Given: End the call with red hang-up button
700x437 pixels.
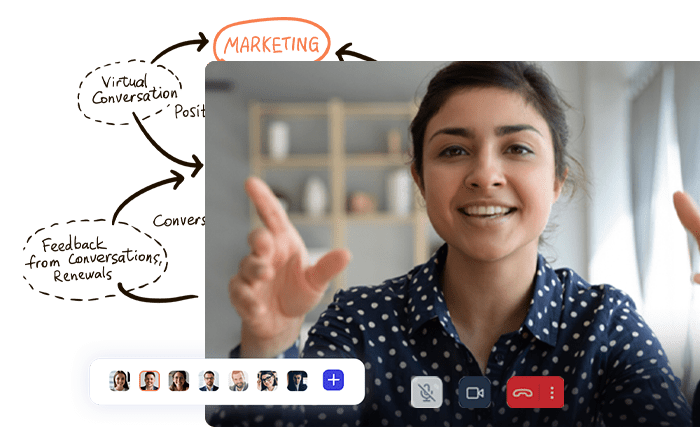Looking at the screenshot, I should (x=523, y=392).
